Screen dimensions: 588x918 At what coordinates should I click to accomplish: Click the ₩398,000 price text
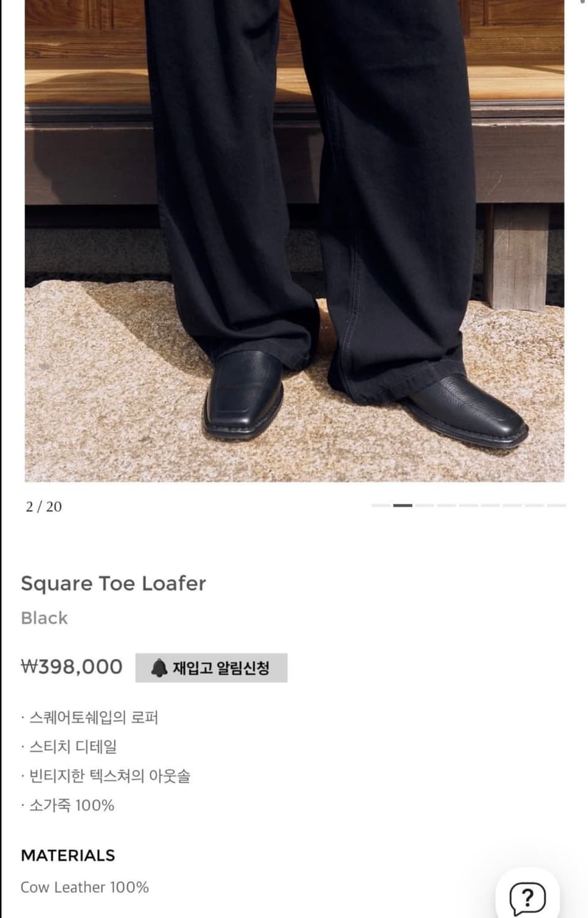(72, 666)
